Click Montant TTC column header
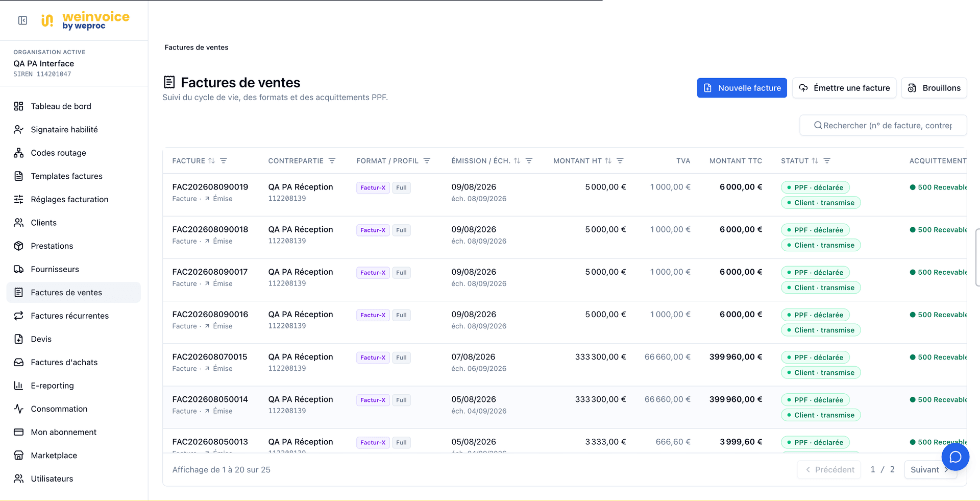Viewport: 980px width, 501px height. coord(736,161)
